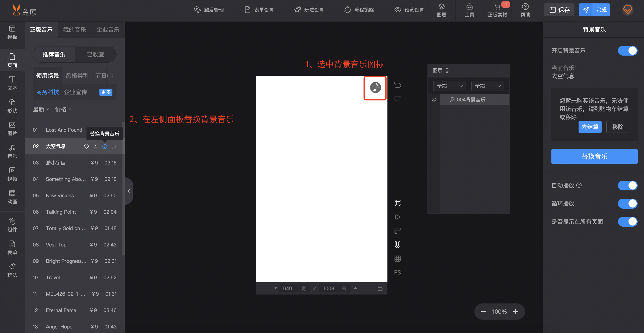
Task: Open the 玩法 gameplay sidebar panel
Action: coord(12,271)
